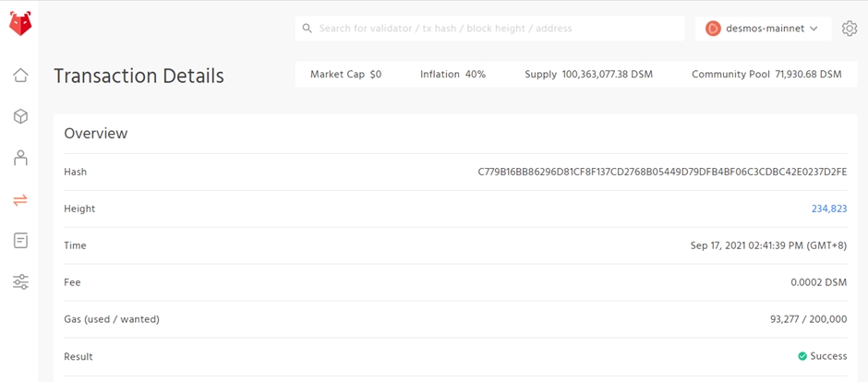Click the Hash row label

pos(76,172)
